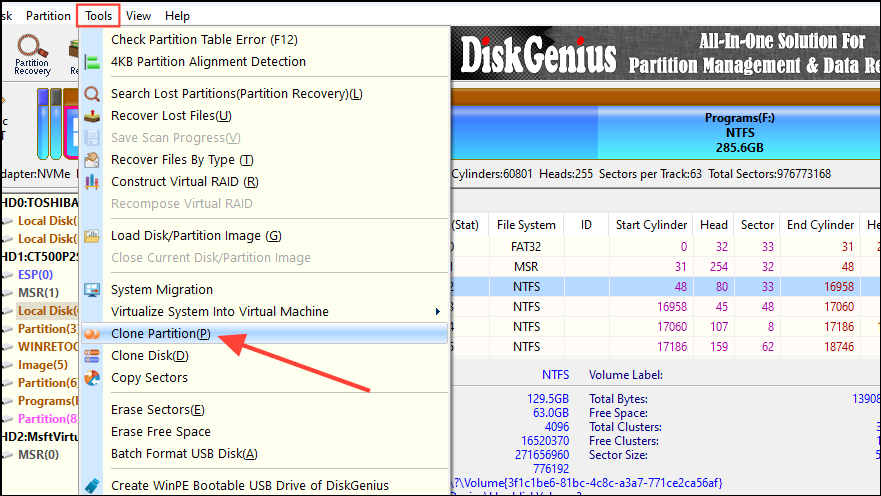Select the FAT32 partition row

(666, 247)
